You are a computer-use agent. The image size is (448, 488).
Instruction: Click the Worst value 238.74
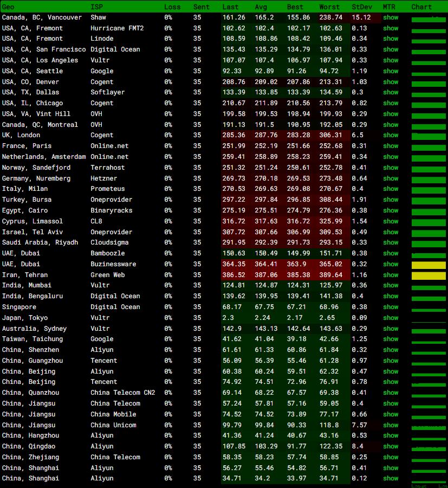[331, 17]
